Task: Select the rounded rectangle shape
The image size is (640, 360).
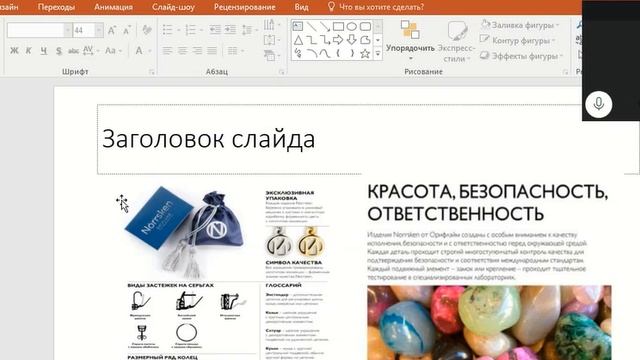Action: tap(365, 27)
